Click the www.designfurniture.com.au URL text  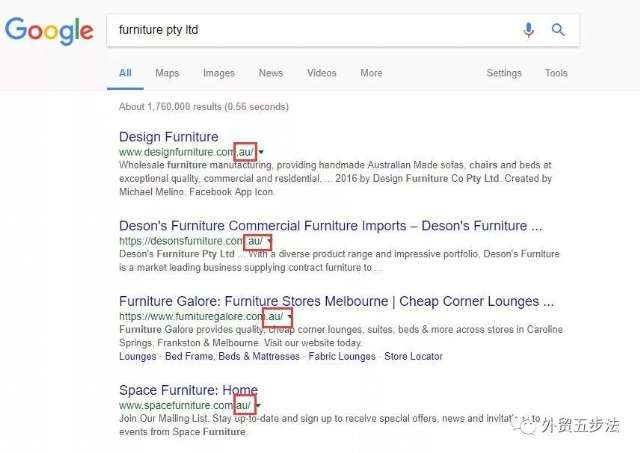pyautogui.click(x=187, y=152)
